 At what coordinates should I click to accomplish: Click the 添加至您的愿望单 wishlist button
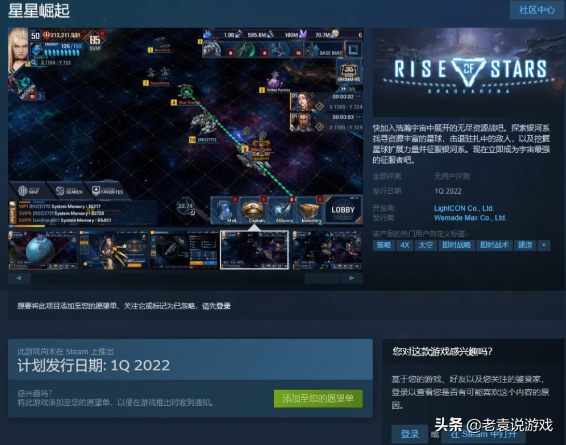point(318,398)
